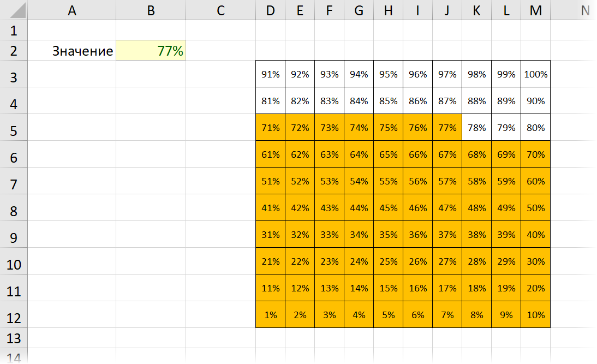
Task: Click the cell showing 34%
Action: tap(359, 235)
